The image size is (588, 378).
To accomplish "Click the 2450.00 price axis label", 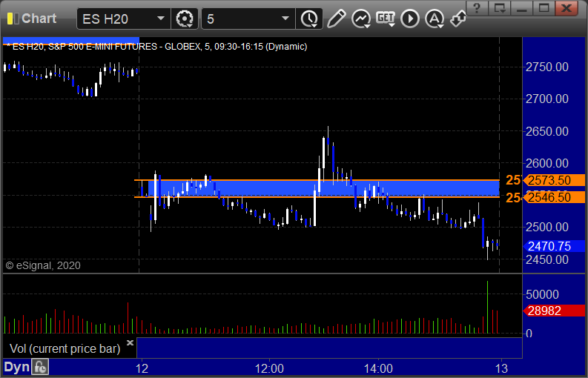I will pyautogui.click(x=547, y=259).
